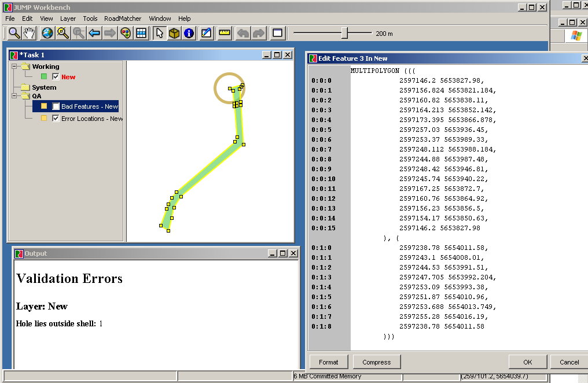The height and width of the screenshot is (383, 588).
Task: Open the Change Styles palette icon
Action: click(x=126, y=33)
